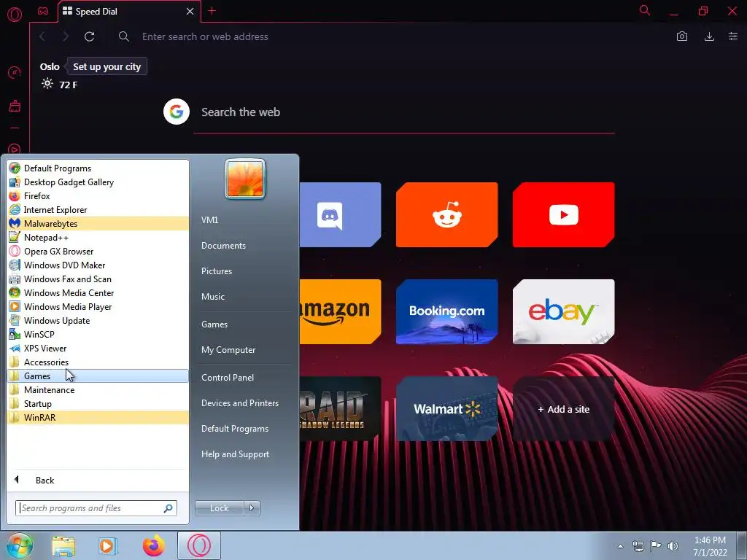Click the search tabs magnifier icon
The image size is (747, 560).
click(645, 10)
